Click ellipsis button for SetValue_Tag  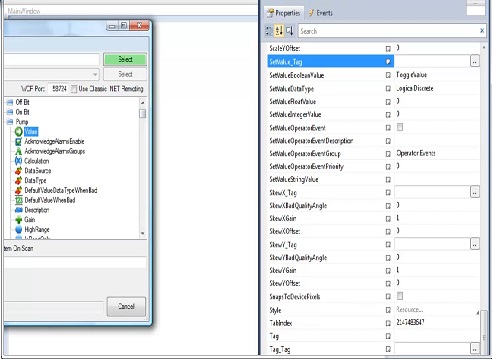point(475,61)
